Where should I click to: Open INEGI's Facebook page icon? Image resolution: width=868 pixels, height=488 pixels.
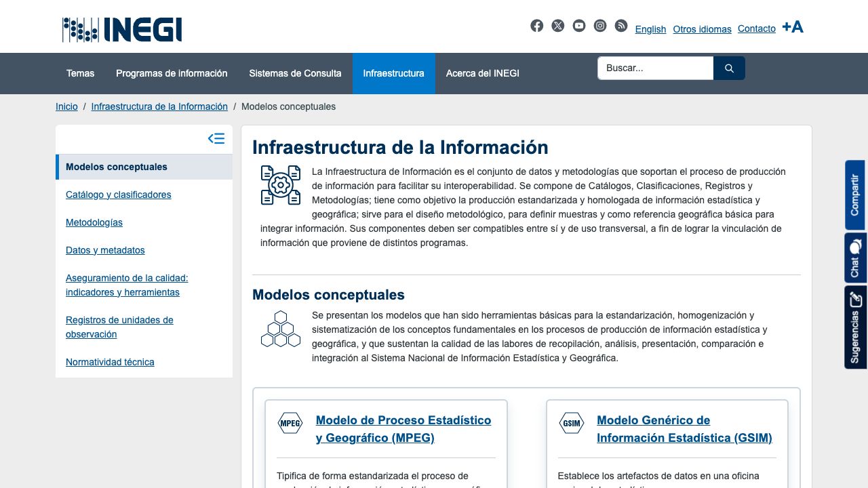[536, 26]
